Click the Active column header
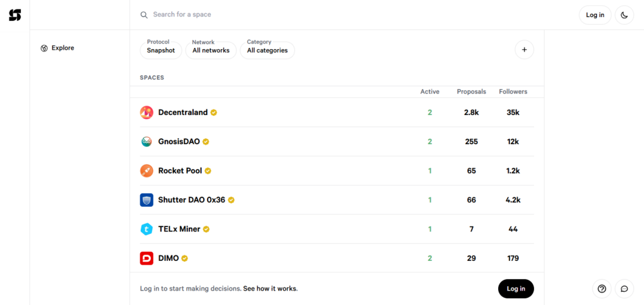Viewport: 644px width, 305px height. (x=430, y=92)
